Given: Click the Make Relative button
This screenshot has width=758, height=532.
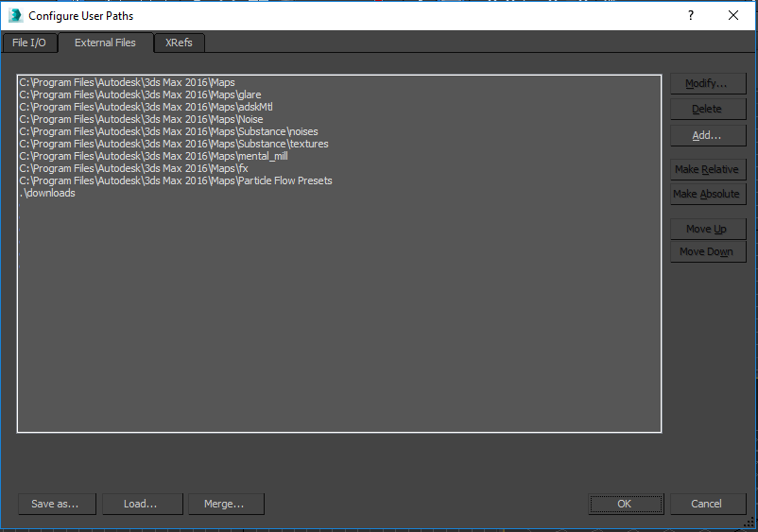Looking at the screenshot, I should [708, 169].
